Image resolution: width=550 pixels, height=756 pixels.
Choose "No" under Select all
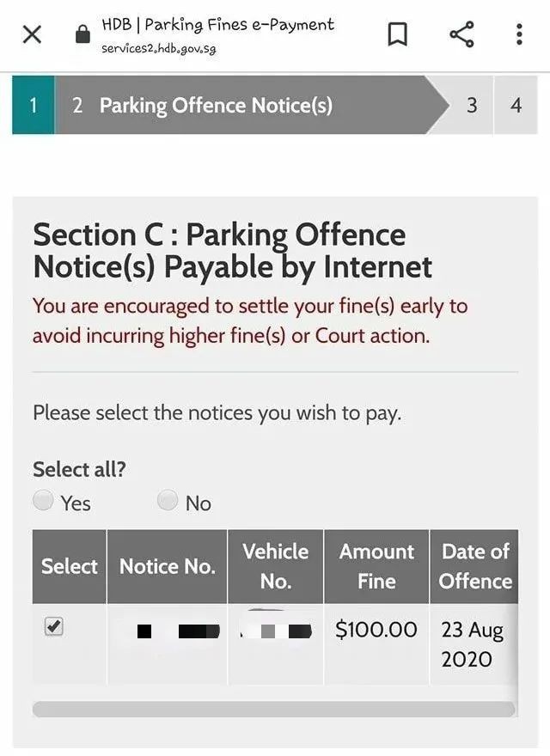(168, 502)
